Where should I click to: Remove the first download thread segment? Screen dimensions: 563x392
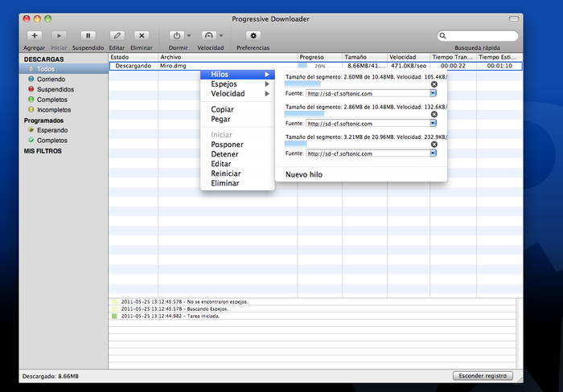click(434, 84)
